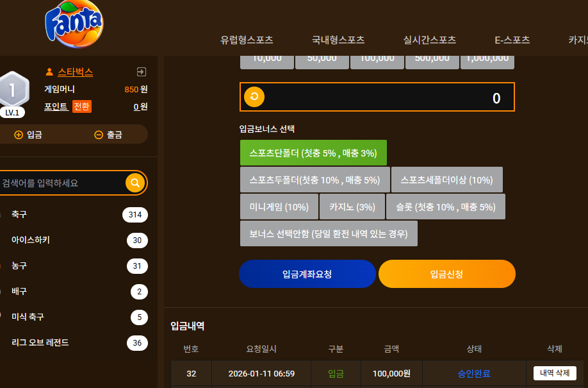Choose 보너스 선택안함 option
Viewport: 588px width, 388px height.
click(329, 234)
